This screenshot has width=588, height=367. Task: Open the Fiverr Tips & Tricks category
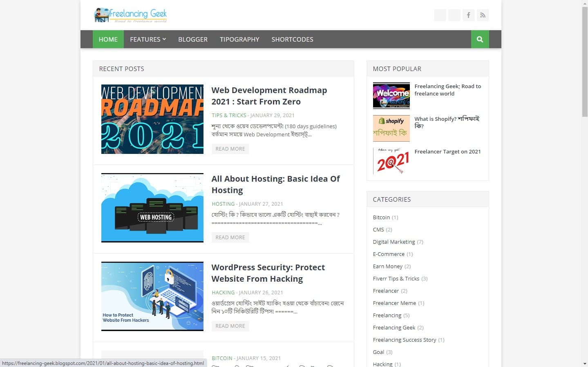(x=396, y=279)
